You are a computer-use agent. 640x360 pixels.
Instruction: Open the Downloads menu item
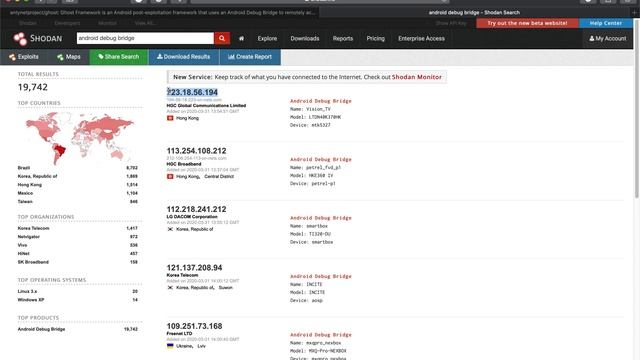coord(304,38)
